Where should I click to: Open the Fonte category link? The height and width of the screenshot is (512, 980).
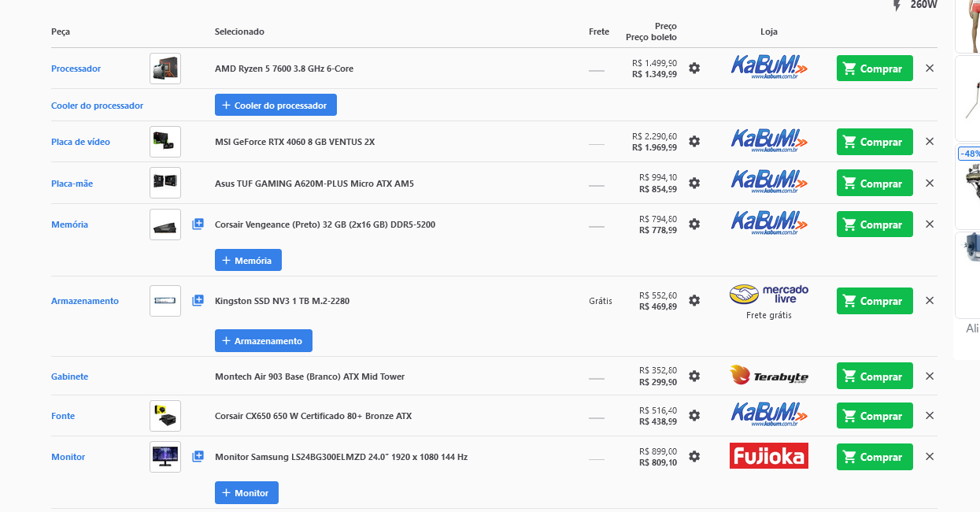coord(63,416)
